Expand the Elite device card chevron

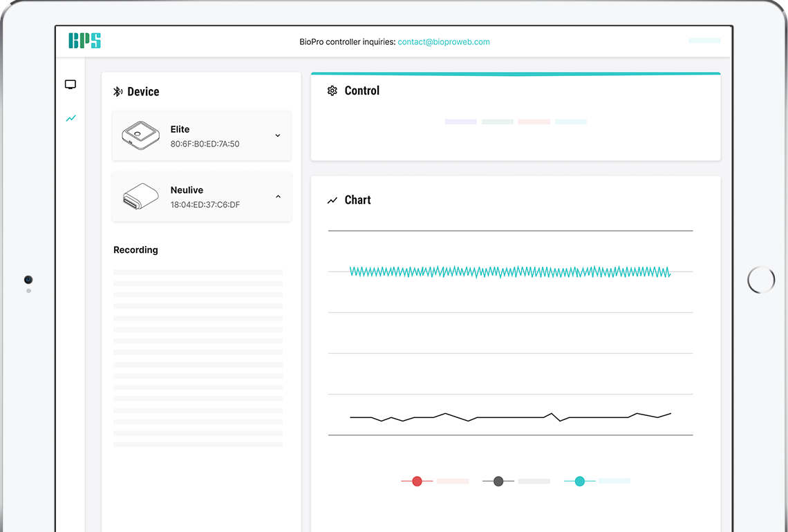[277, 135]
